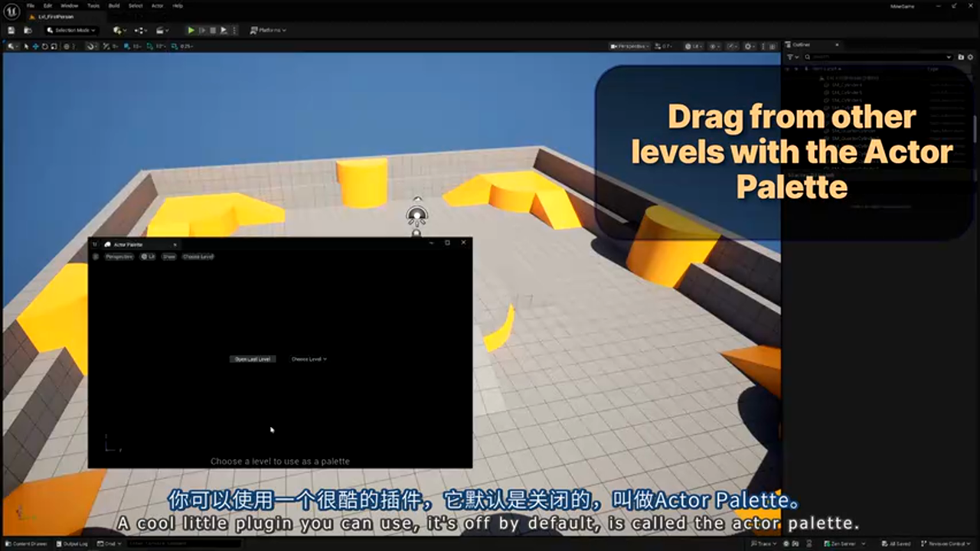Toggle the Show options in Actor Palette
Image resolution: width=980 pixels, height=551 pixels.
168,257
